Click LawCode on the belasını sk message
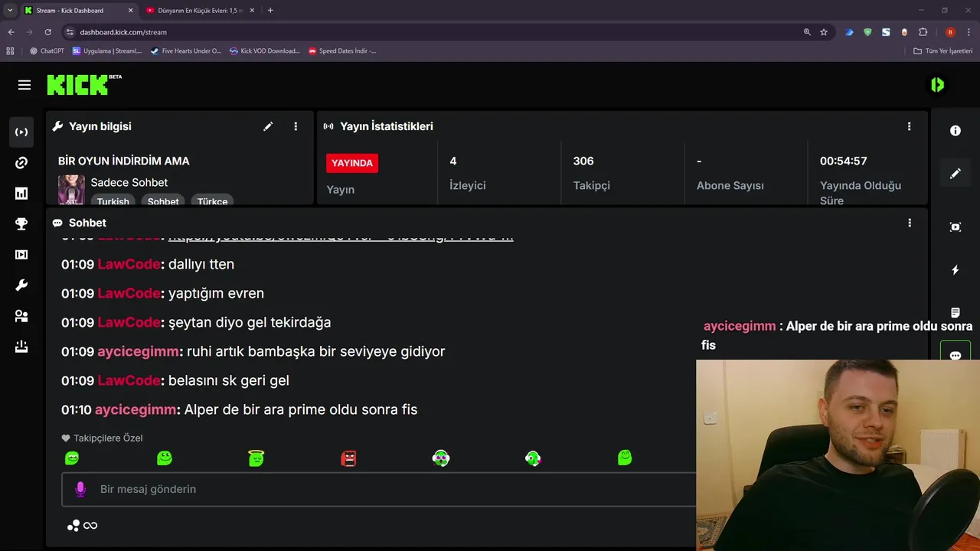Viewport: 980px width, 551px height. pos(129,380)
